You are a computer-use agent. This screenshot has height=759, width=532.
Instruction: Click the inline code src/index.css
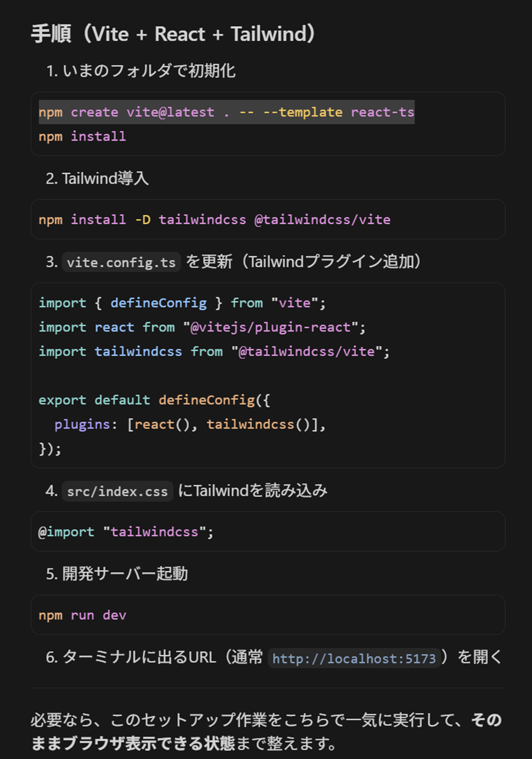point(117,491)
